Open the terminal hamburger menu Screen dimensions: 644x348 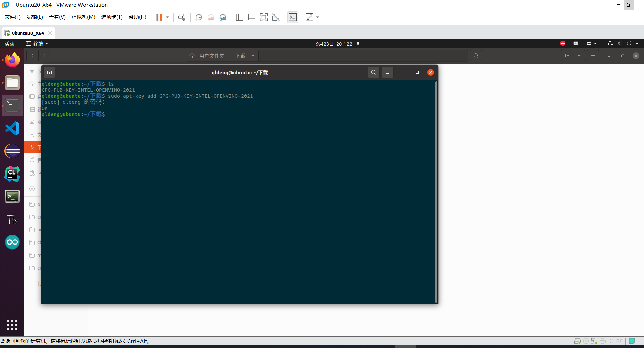click(x=388, y=72)
